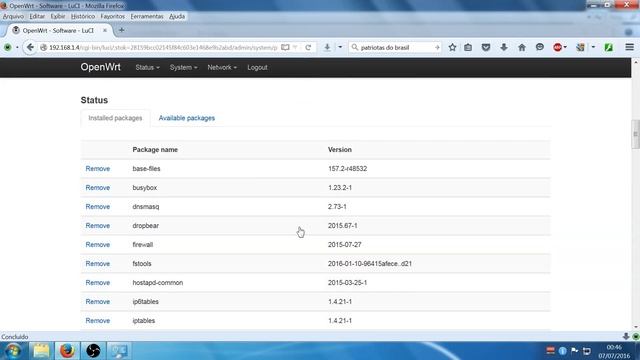Viewport: 640px width, 360px height.
Task: Click the search box with 'patriotas do brasil'
Action: point(396,47)
